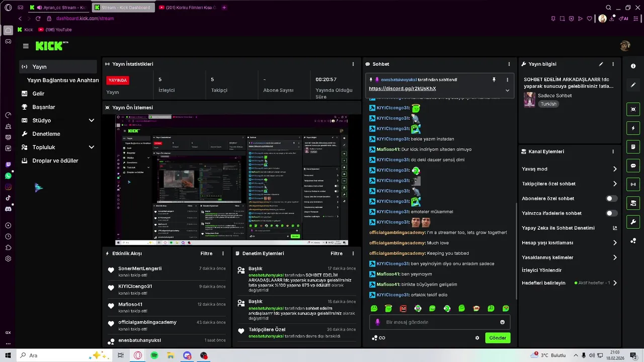
Task: Edit stream info with the pencil in Yayın bilgisi
Action: pyautogui.click(x=601, y=64)
